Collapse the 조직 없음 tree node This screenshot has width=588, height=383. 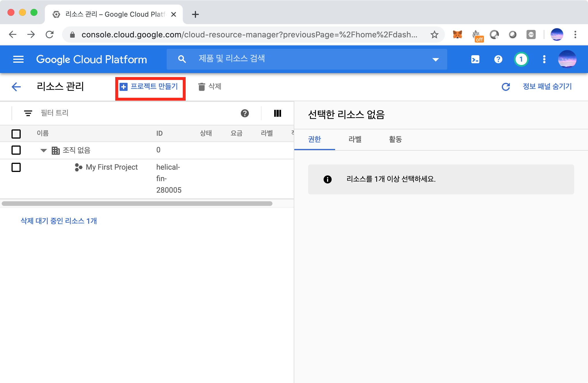click(x=44, y=150)
